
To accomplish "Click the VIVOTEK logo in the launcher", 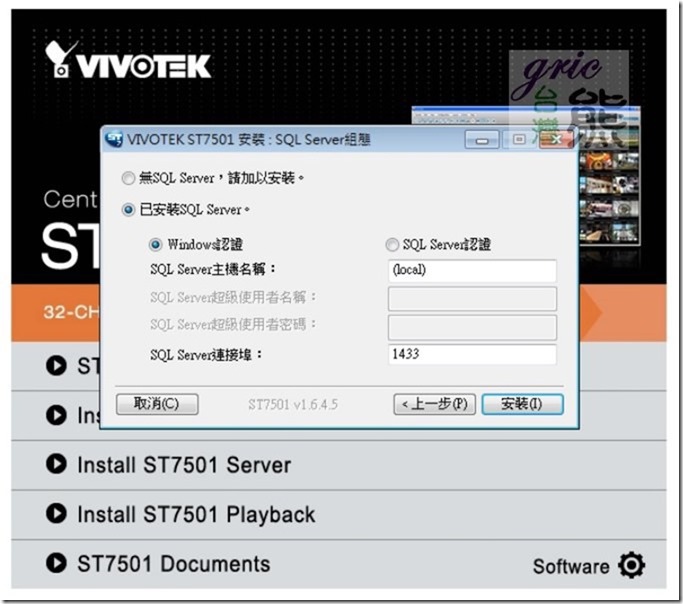I will click(128, 60).
